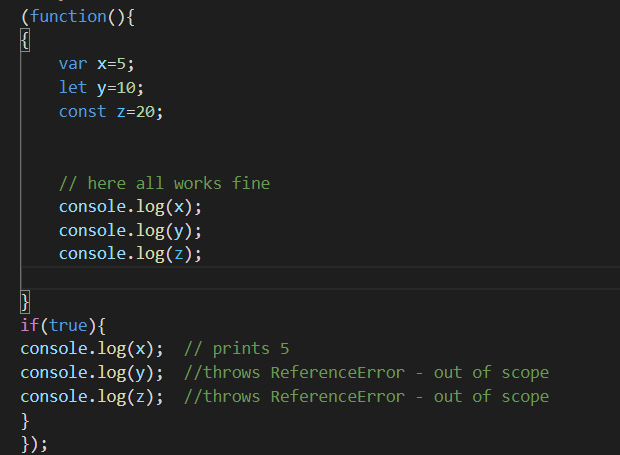The width and height of the screenshot is (620, 455).
Task: Click the 'console.log(x);' before '// prints 5'
Action: click(x=92, y=349)
